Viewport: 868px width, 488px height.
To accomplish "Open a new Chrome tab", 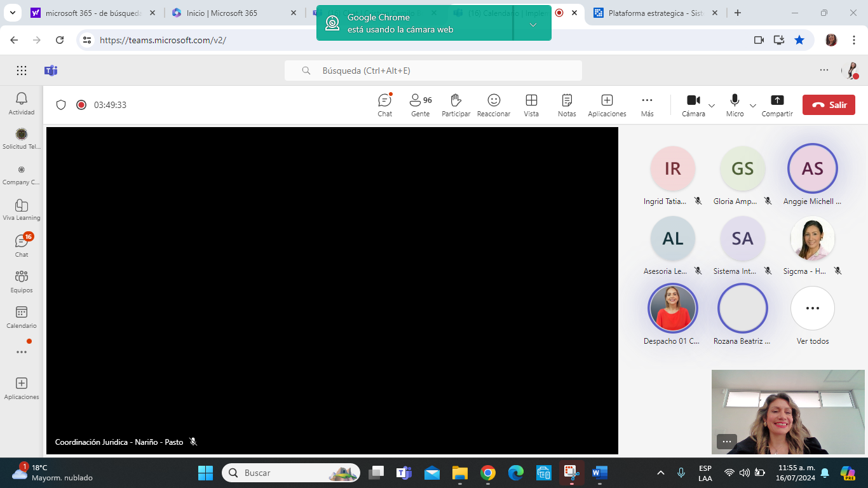I will [x=737, y=13].
